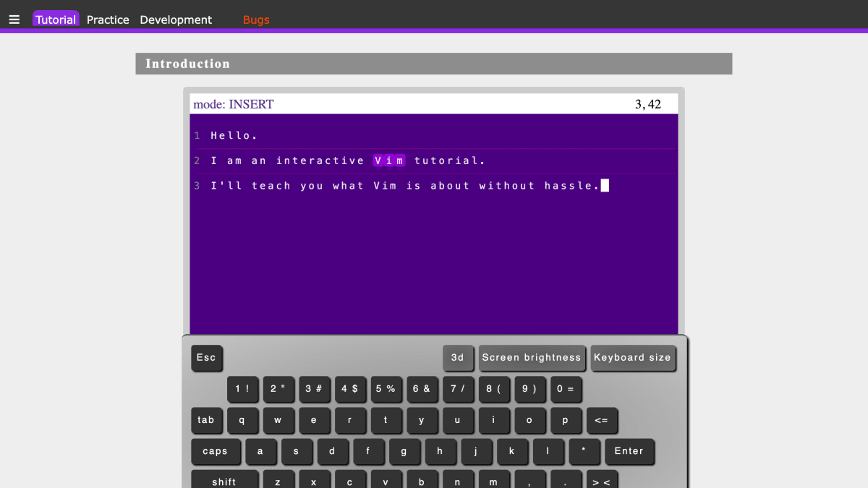868x488 pixels.
Task: Tap the '4 $' key
Action: [x=350, y=389]
